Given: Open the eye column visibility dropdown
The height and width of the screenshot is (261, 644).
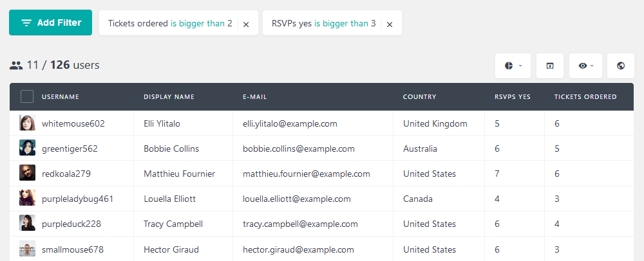Looking at the screenshot, I should pyautogui.click(x=585, y=66).
